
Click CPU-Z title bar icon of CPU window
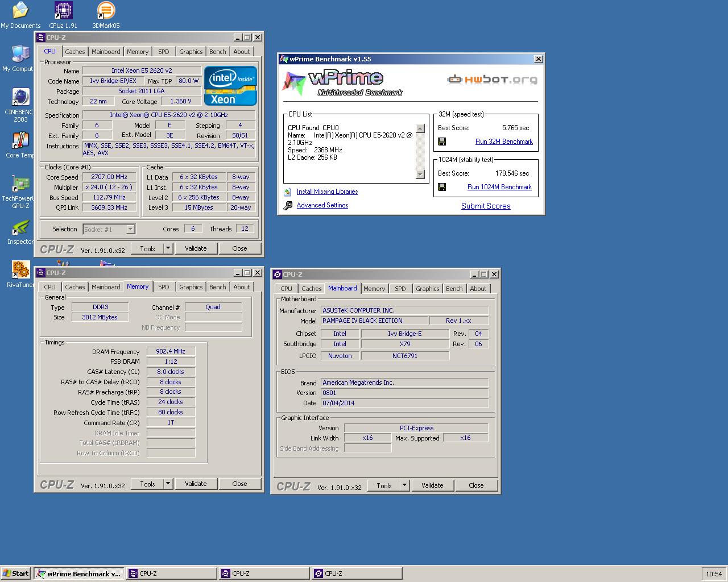point(41,38)
